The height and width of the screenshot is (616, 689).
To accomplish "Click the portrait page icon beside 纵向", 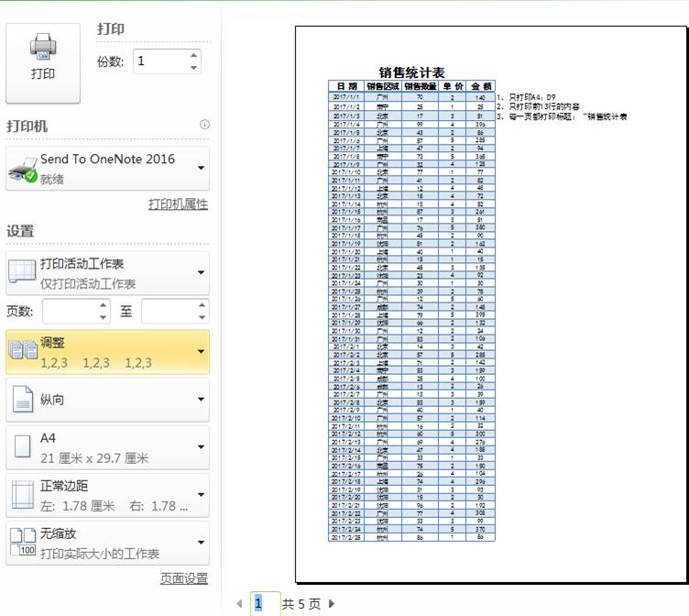I will tap(23, 399).
